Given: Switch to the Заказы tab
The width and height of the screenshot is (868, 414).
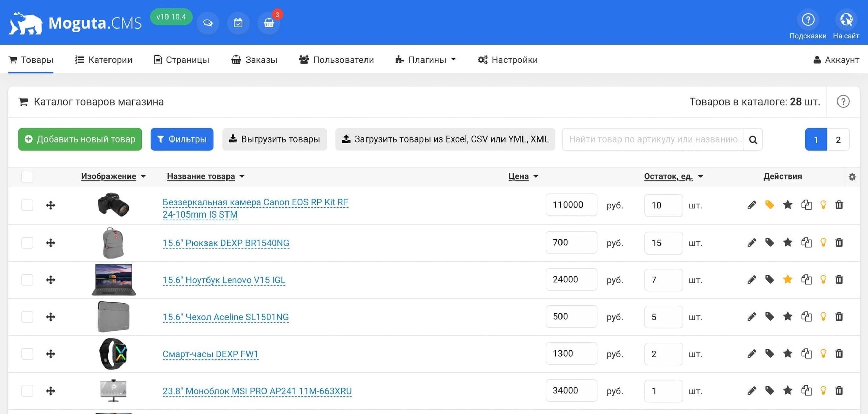Looking at the screenshot, I should coord(254,60).
